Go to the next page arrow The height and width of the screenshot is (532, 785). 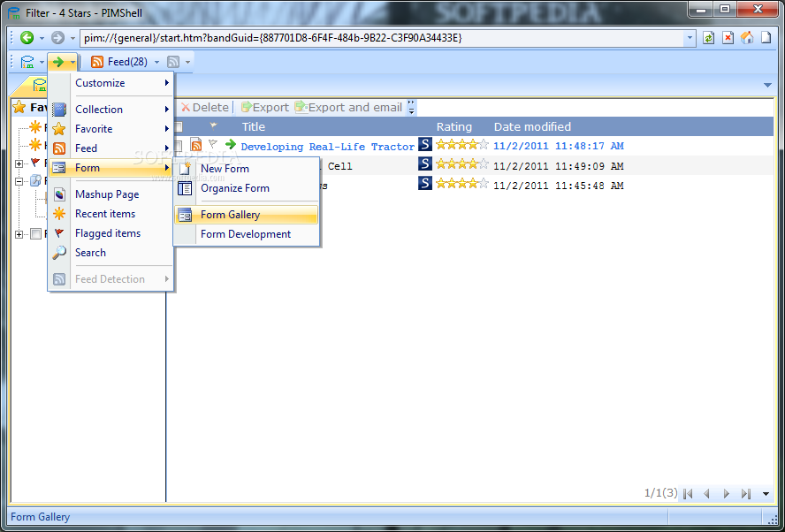click(727, 494)
